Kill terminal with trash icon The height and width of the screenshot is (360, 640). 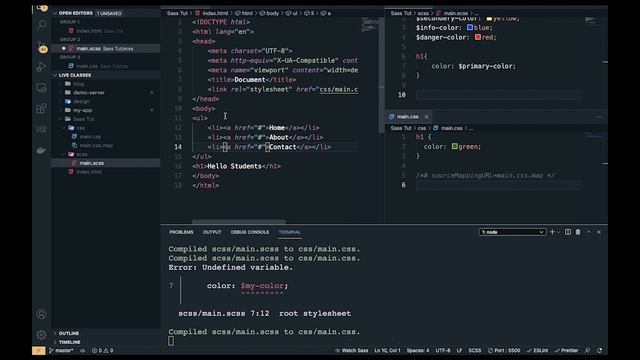(578, 232)
